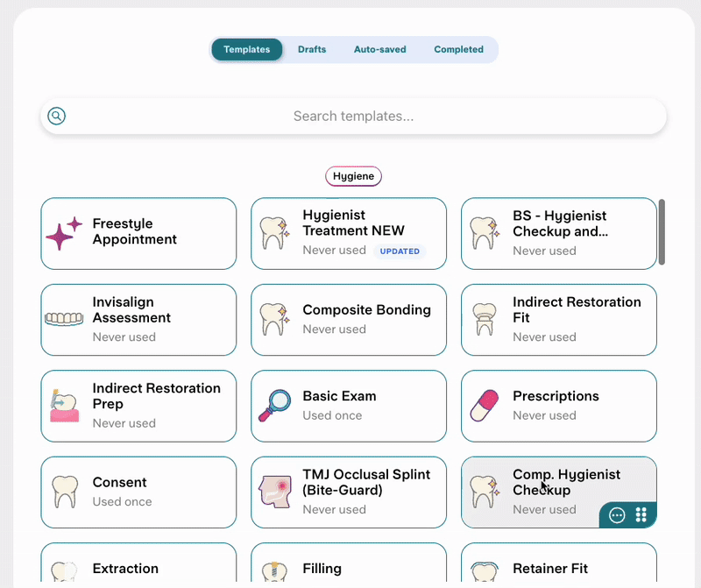
Task: Click the search magnifier icon
Action: (57, 116)
